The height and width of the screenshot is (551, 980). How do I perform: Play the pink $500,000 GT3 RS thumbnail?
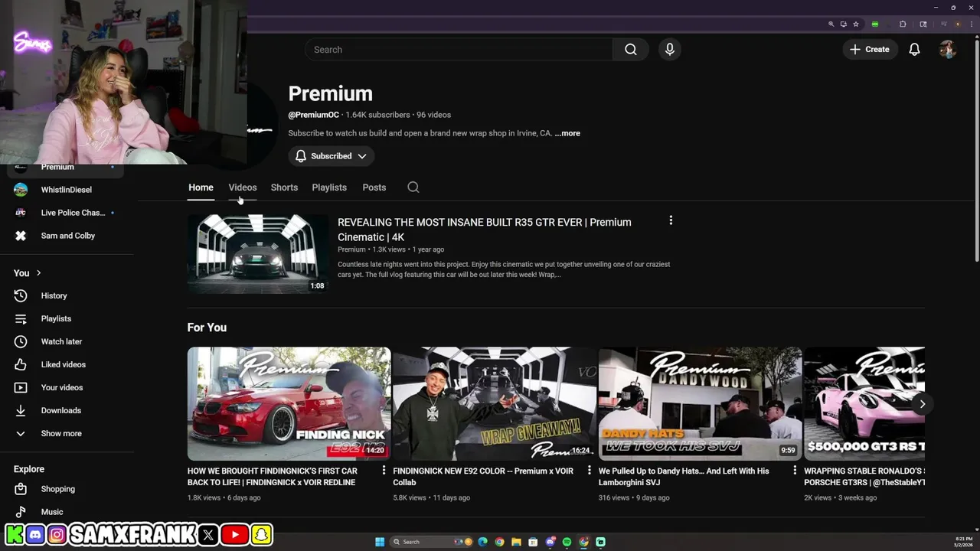[x=864, y=403]
